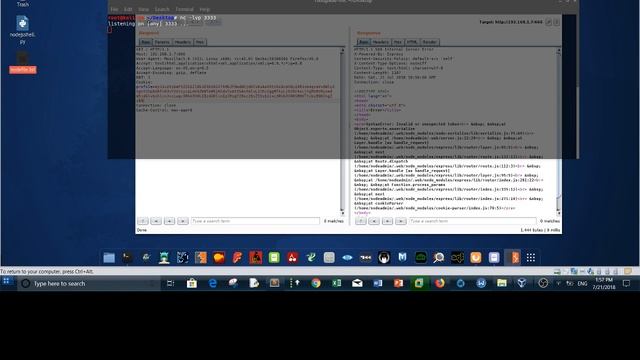Click request search next '>' button
The image size is (640, 360).
click(x=183, y=221)
